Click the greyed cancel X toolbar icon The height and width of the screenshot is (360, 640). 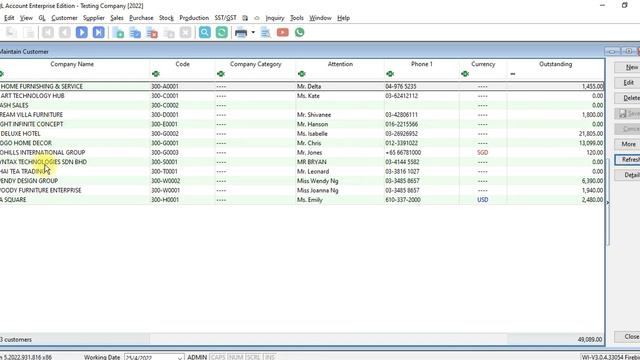click(186, 33)
